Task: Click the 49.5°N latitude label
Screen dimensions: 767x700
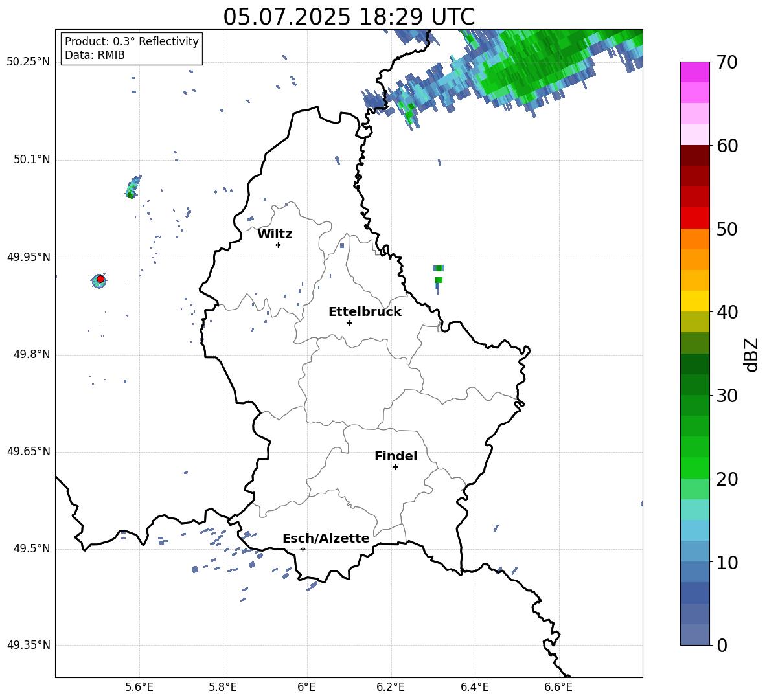Action: 31,548
